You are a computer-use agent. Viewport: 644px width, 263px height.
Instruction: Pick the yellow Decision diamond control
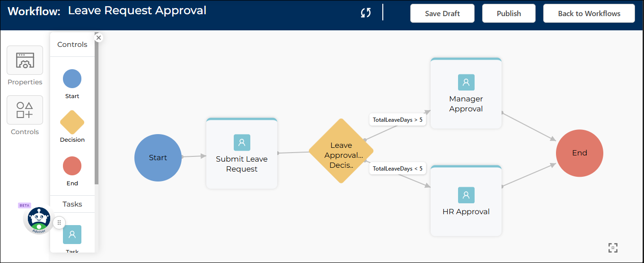tap(72, 122)
